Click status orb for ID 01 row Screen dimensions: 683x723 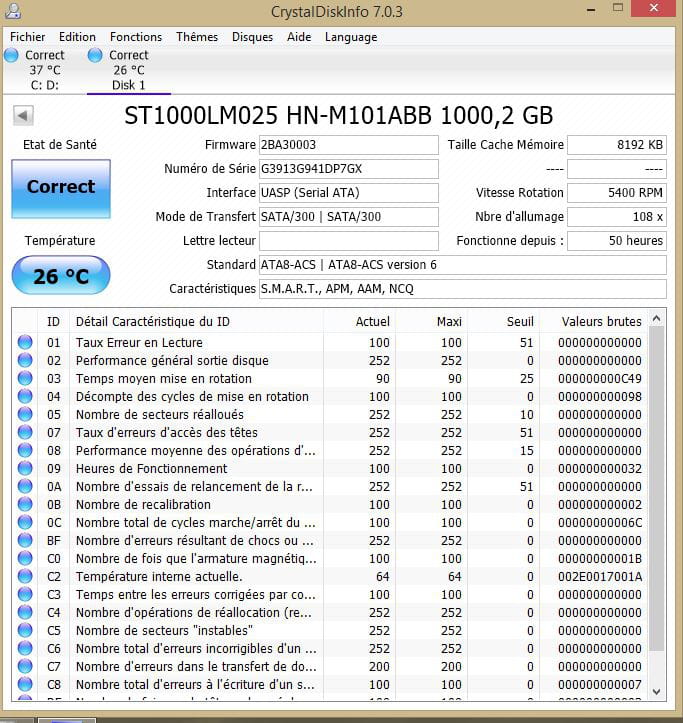(25, 342)
